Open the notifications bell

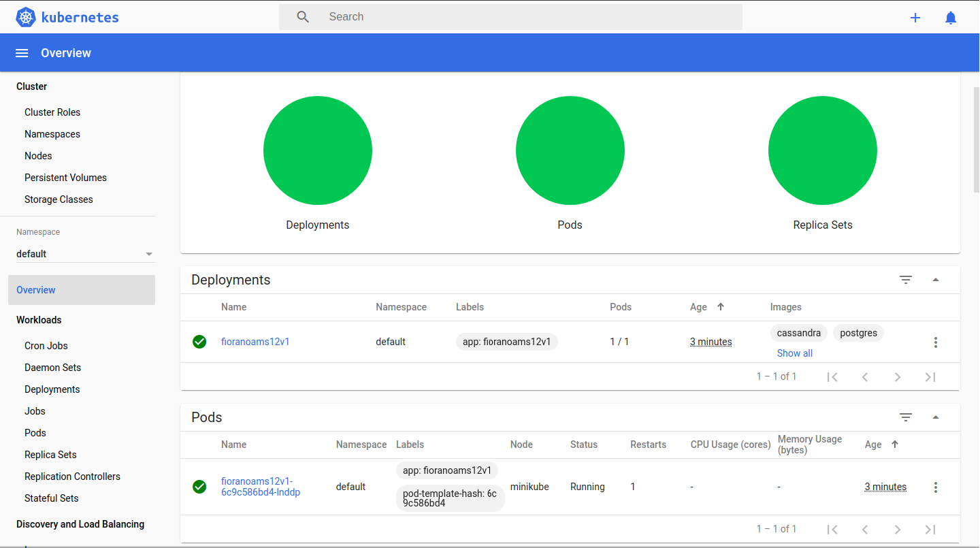click(x=951, y=18)
